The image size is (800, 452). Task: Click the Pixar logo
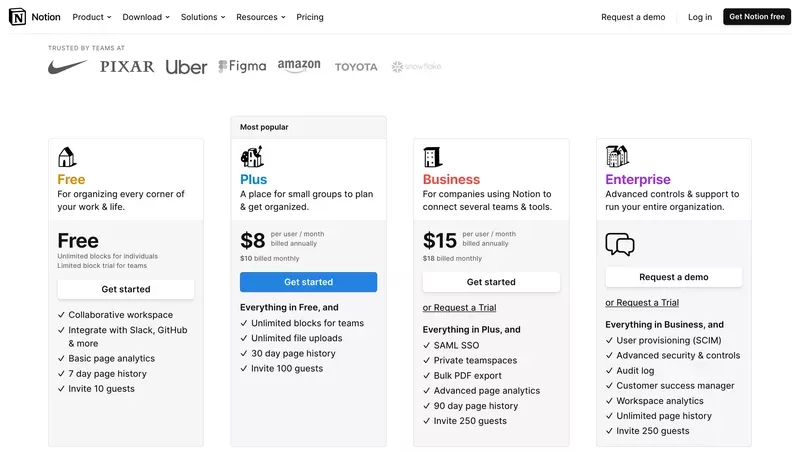[x=127, y=67]
